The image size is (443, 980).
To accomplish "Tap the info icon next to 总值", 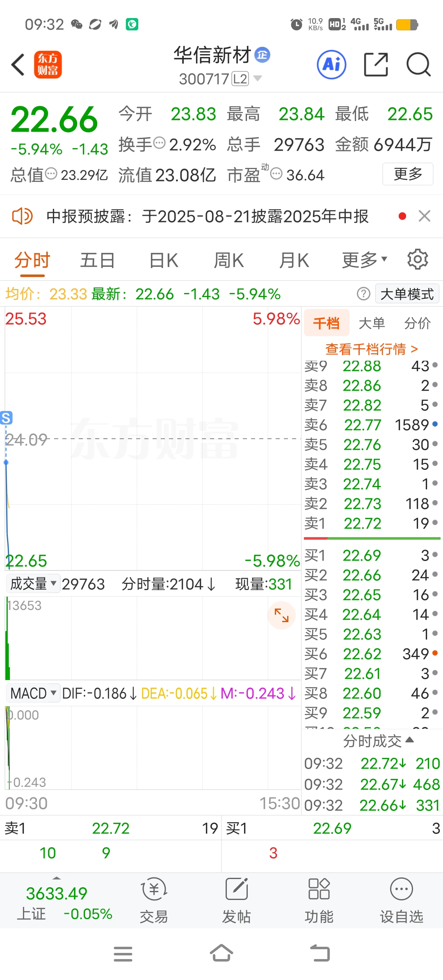I will click(51, 174).
